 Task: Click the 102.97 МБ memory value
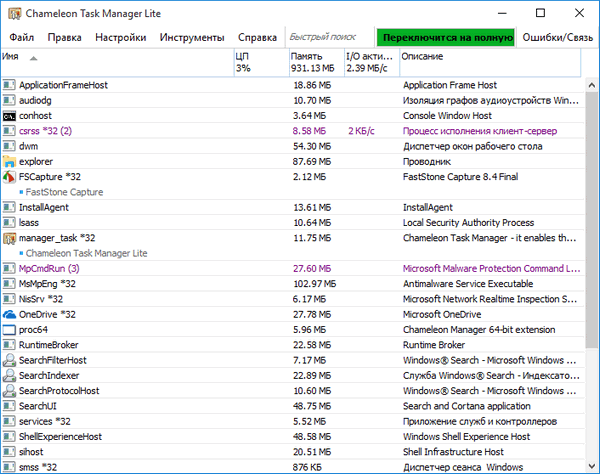[x=315, y=284]
